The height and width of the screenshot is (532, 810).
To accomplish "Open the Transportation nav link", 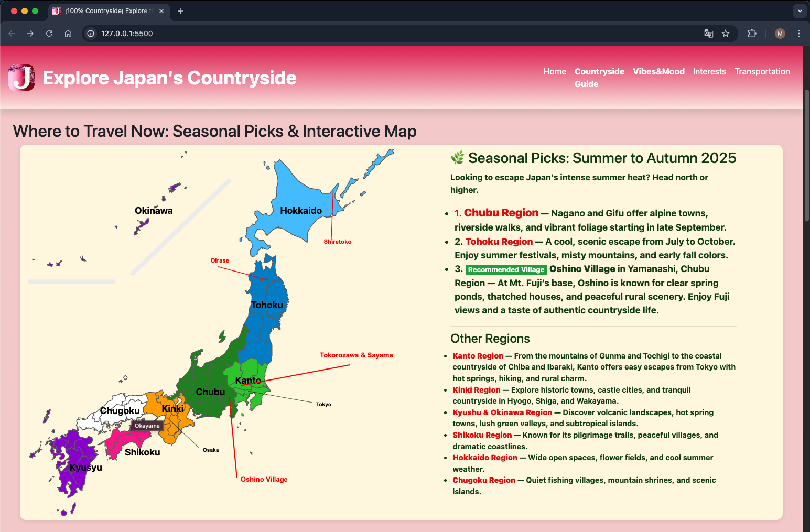I will pos(762,71).
